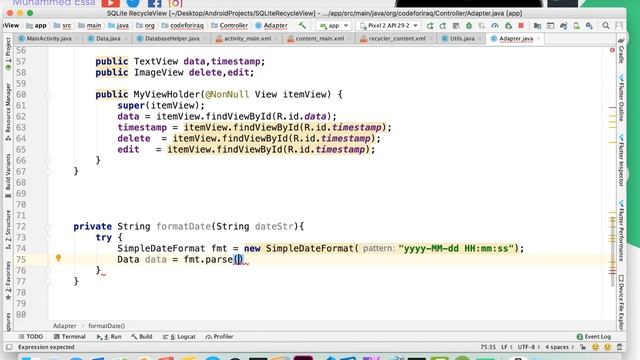Open the Structure side panel
The height and width of the screenshot is (360, 640).
pyautogui.click(x=8, y=229)
